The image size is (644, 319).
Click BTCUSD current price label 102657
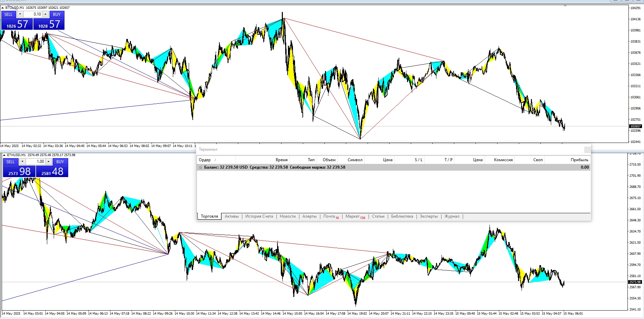click(636, 126)
